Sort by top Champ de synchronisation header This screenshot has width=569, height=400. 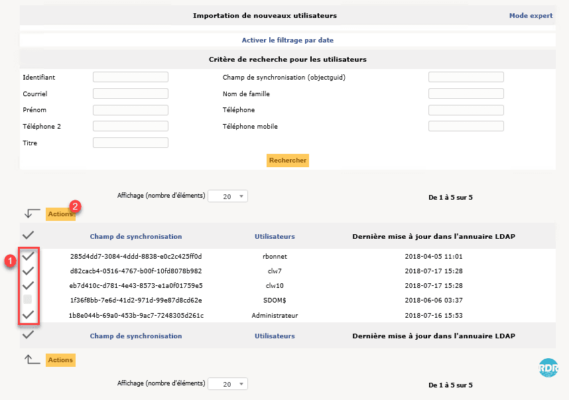(136, 237)
